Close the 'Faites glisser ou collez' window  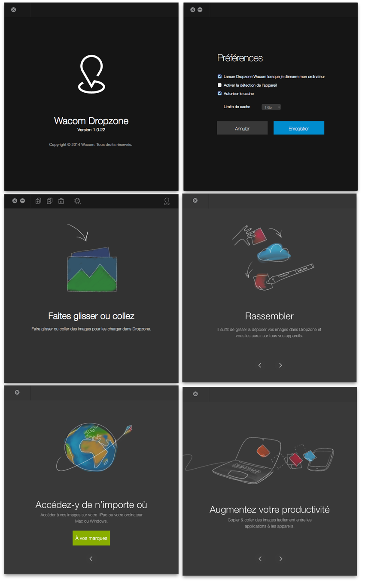click(15, 201)
